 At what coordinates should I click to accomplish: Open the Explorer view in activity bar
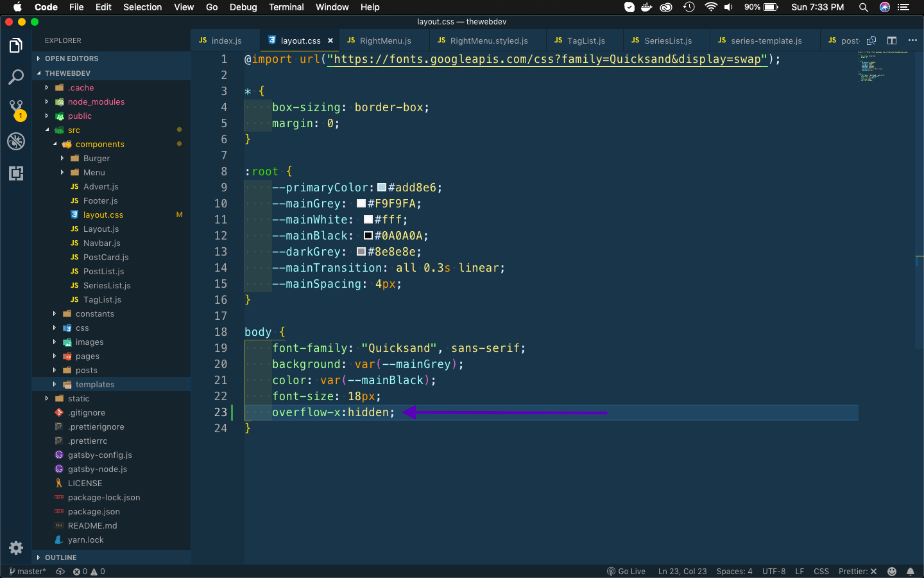[16, 46]
